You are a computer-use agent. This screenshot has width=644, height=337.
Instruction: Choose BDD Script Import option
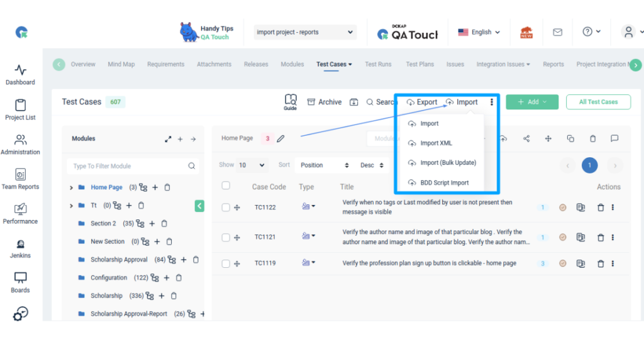click(444, 183)
